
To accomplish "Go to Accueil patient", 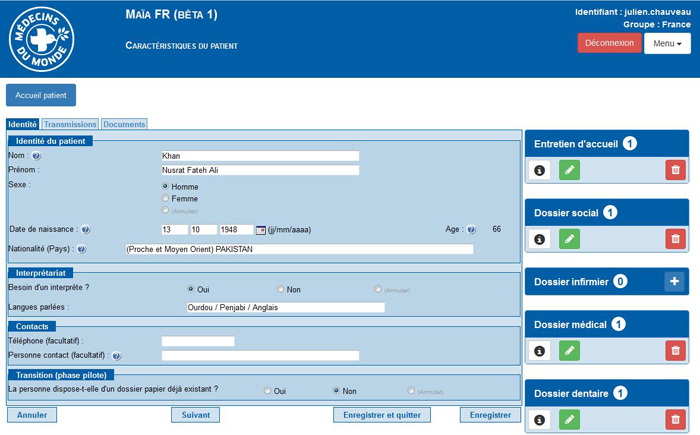I will [x=41, y=95].
